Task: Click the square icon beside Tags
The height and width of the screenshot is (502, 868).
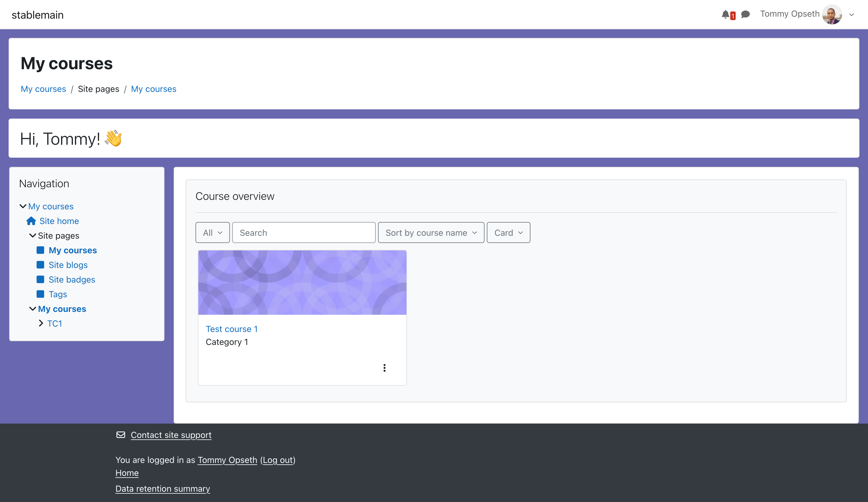Action: pos(40,294)
